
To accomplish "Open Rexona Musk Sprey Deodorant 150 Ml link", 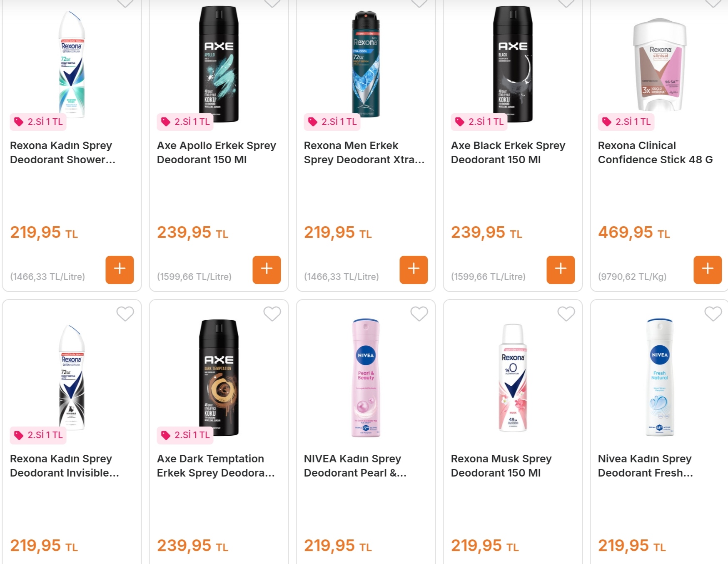I will coord(501,466).
